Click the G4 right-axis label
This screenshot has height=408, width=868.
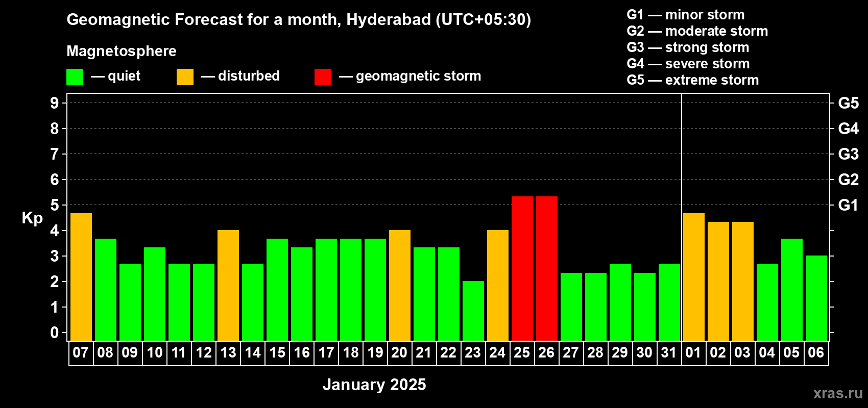[849, 129]
